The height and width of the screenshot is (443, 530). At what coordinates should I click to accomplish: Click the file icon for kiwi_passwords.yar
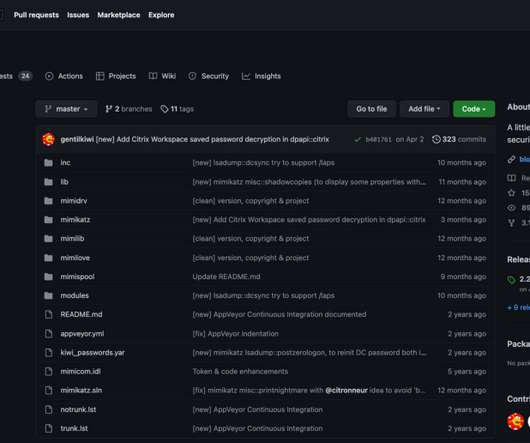pos(49,352)
